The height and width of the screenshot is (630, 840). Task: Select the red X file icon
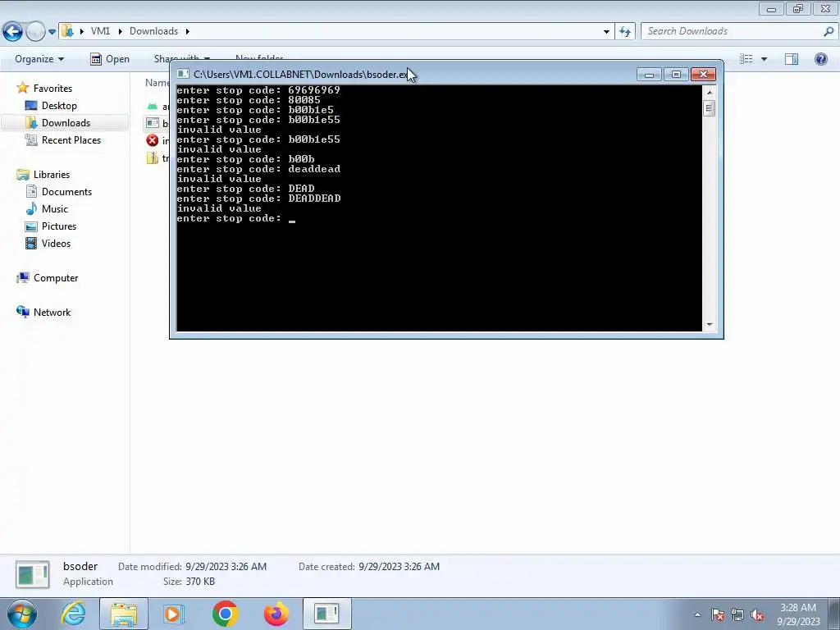click(x=152, y=140)
